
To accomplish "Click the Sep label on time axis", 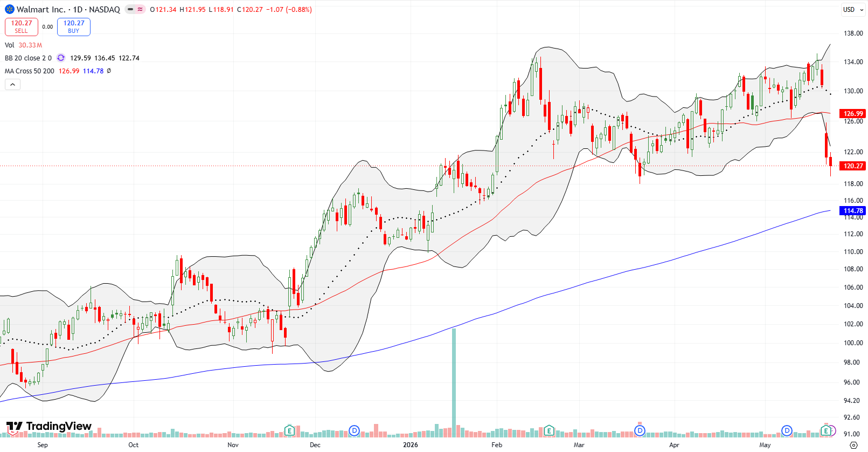I will [x=43, y=445].
